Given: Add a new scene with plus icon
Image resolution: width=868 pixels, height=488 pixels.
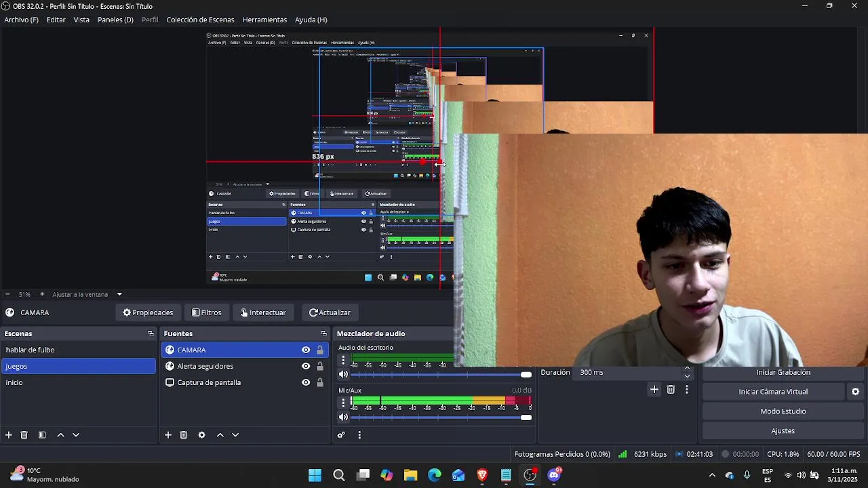Looking at the screenshot, I should tap(9, 435).
